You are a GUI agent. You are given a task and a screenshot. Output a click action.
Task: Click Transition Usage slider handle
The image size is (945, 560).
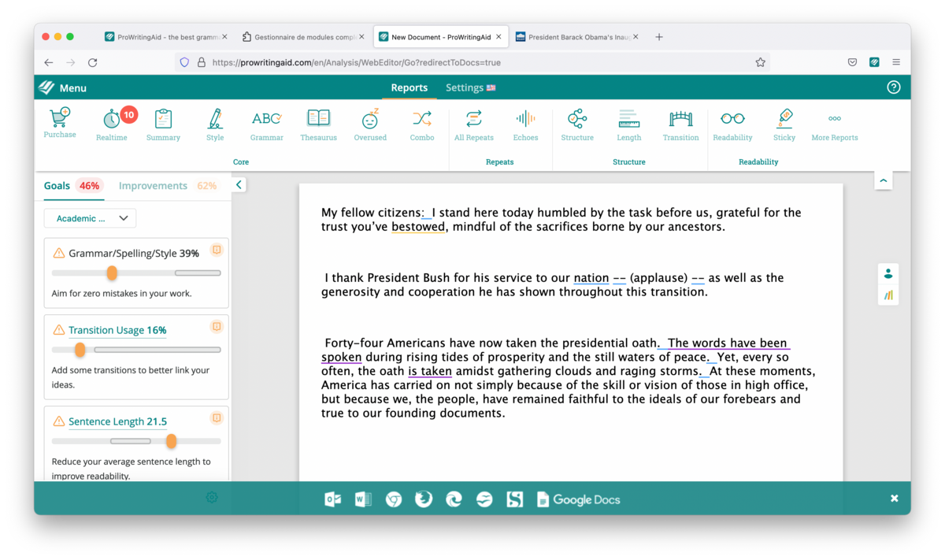click(80, 350)
